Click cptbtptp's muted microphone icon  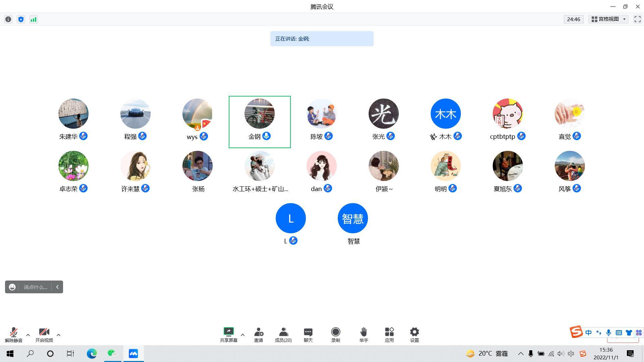pos(521,136)
